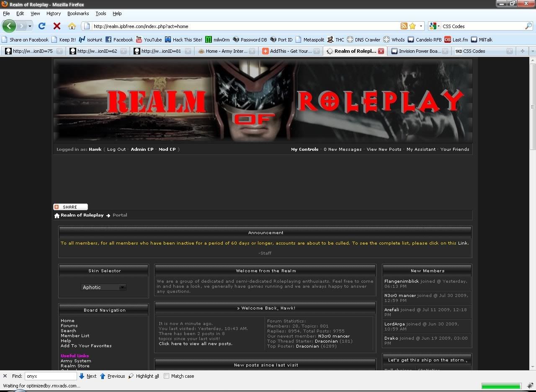This screenshot has width=536, height=392.
Task: Switch to the Invision Power Boa... tab
Action: point(420,51)
